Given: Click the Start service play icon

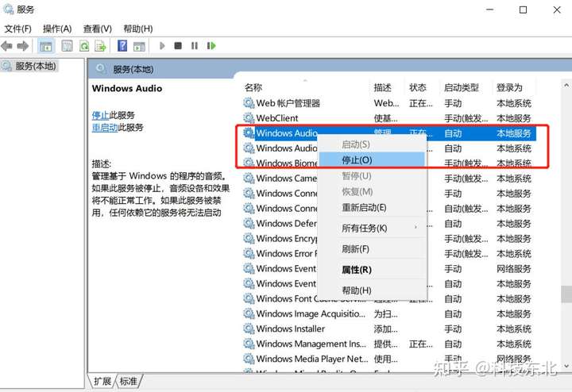Looking at the screenshot, I should (162, 46).
